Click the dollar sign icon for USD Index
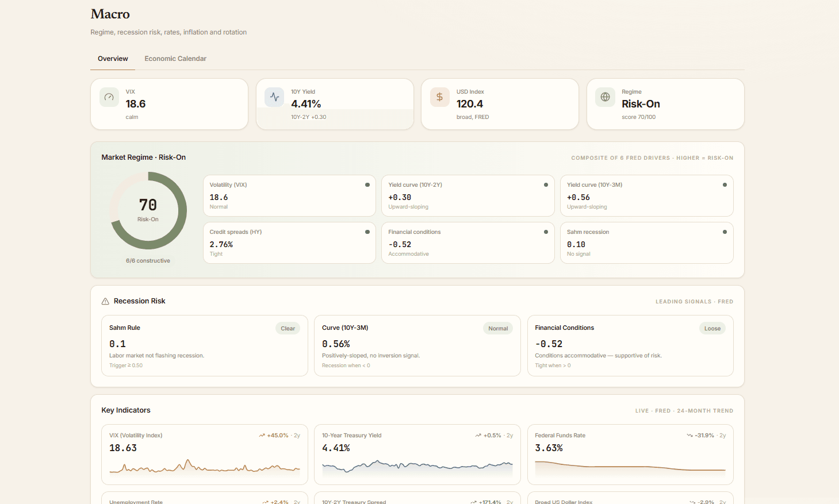839x504 pixels. tap(440, 97)
